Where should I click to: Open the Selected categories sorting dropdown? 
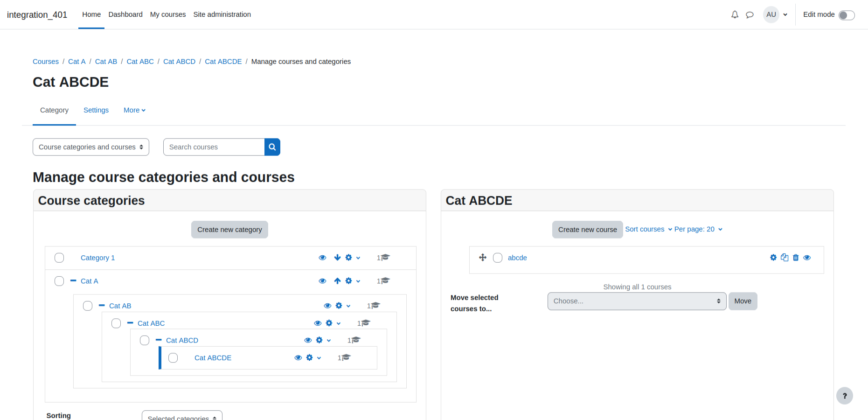coord(182,415)
